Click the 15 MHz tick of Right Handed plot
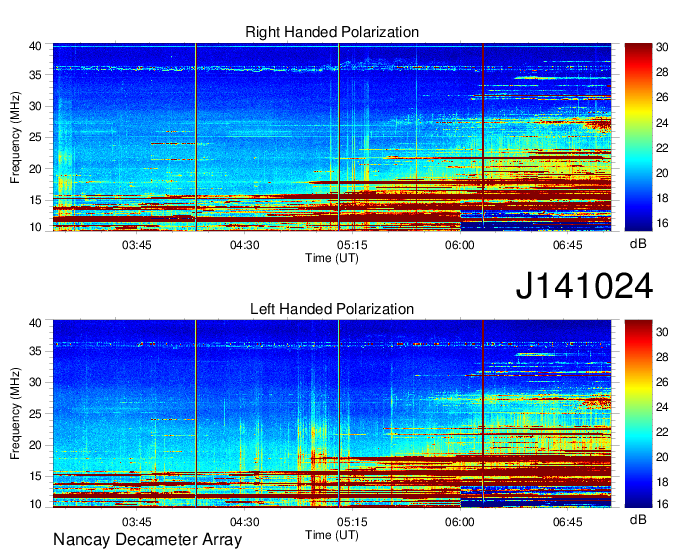680x552 pixels. (x=35, y=200)
